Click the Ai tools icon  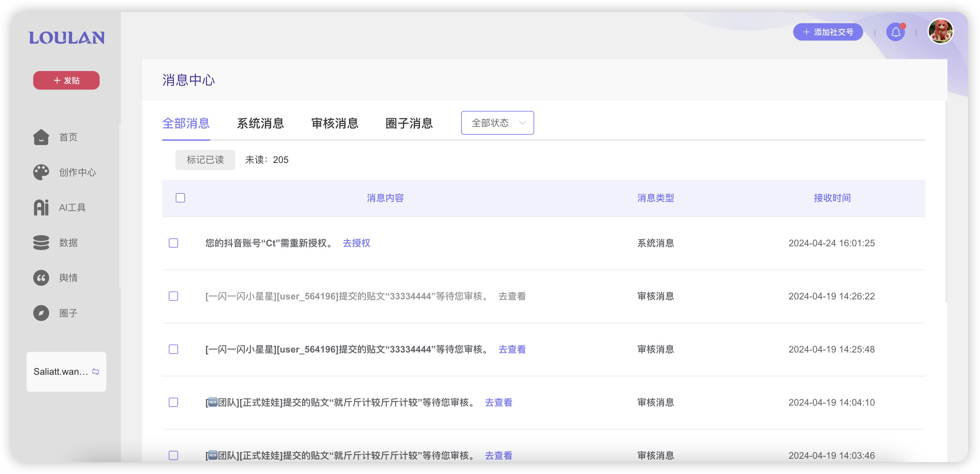(41, 207)
